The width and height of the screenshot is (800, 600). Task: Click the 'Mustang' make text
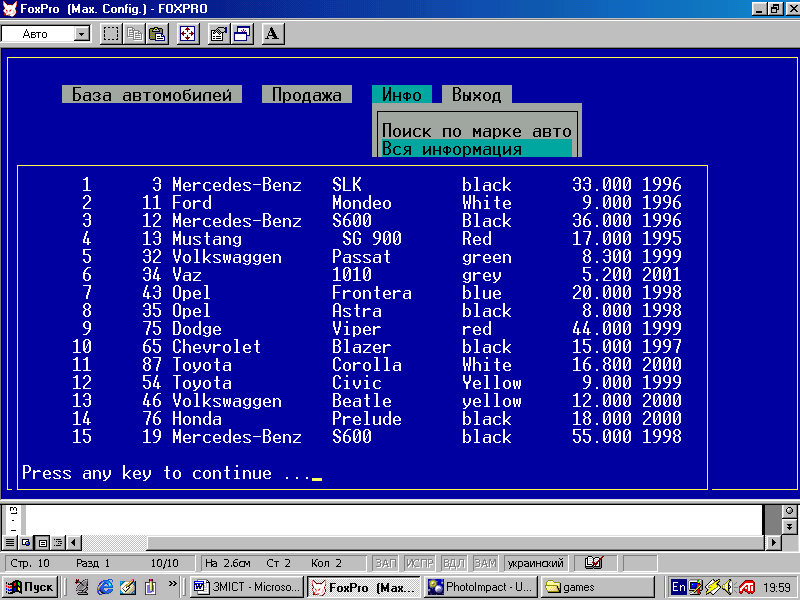(207, 239)
